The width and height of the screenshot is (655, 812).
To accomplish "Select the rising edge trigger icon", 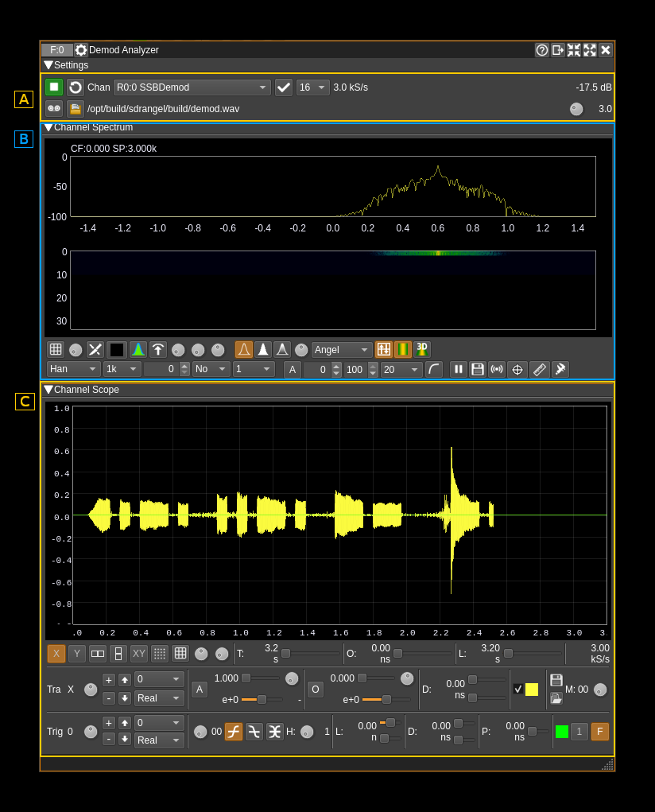I will point(234,732).
